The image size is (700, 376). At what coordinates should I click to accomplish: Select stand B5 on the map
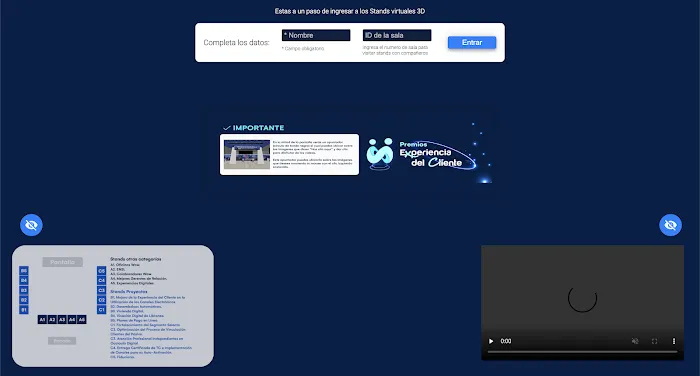(24, 271)
